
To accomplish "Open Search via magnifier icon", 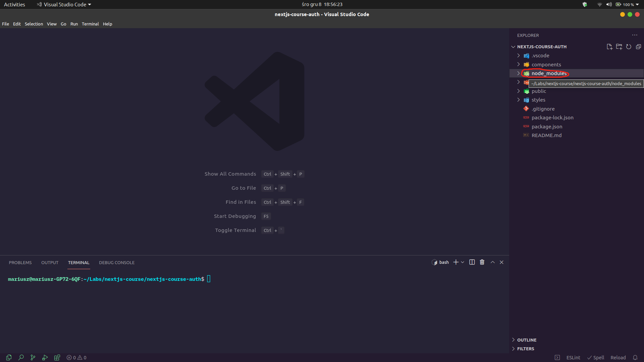I will [x=21, y=358].
